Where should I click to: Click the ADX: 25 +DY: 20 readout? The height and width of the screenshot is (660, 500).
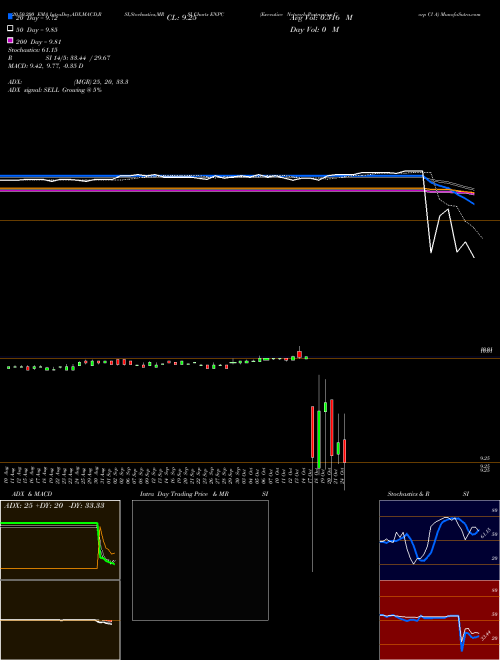point(54,506)
